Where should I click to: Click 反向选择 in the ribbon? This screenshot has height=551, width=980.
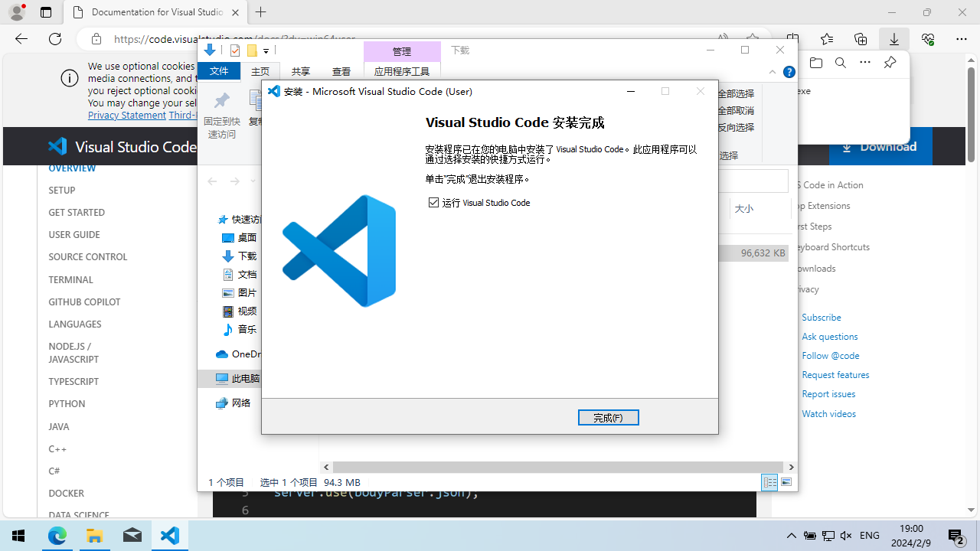tap(737, 127)
